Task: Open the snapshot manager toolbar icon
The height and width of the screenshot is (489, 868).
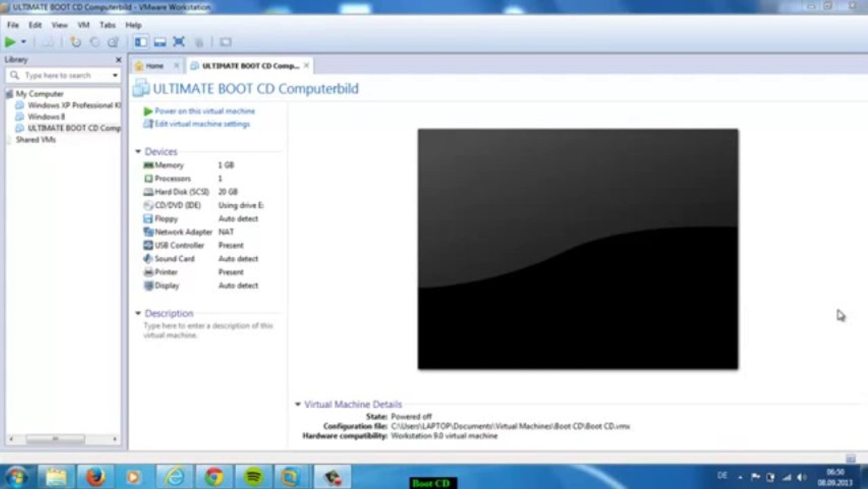Action: coord(113,42)
